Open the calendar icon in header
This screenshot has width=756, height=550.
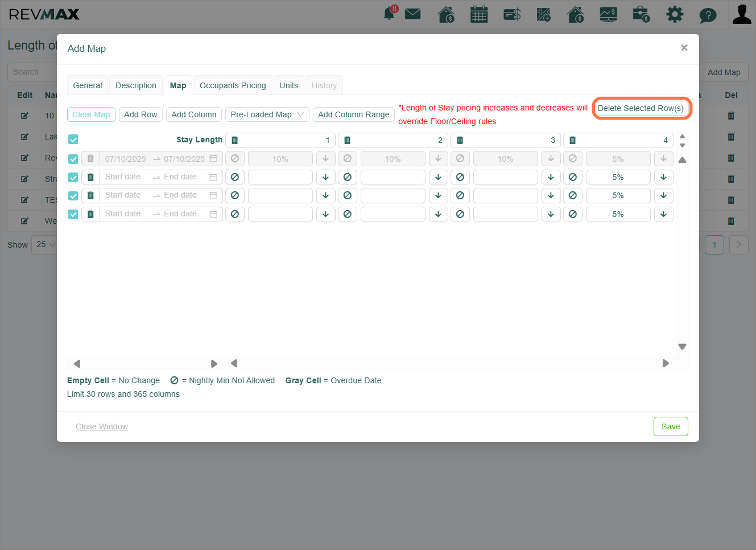coord(479,14)
